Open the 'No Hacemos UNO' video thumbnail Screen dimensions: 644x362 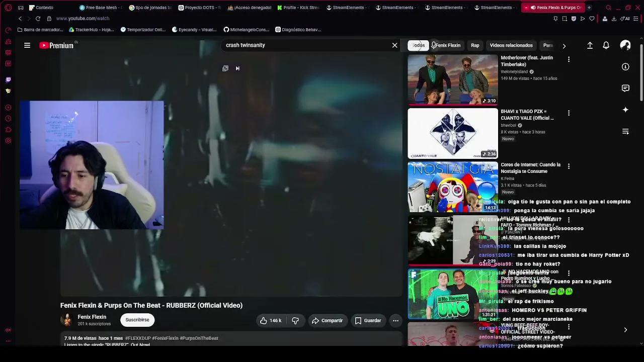pos(453,294)
